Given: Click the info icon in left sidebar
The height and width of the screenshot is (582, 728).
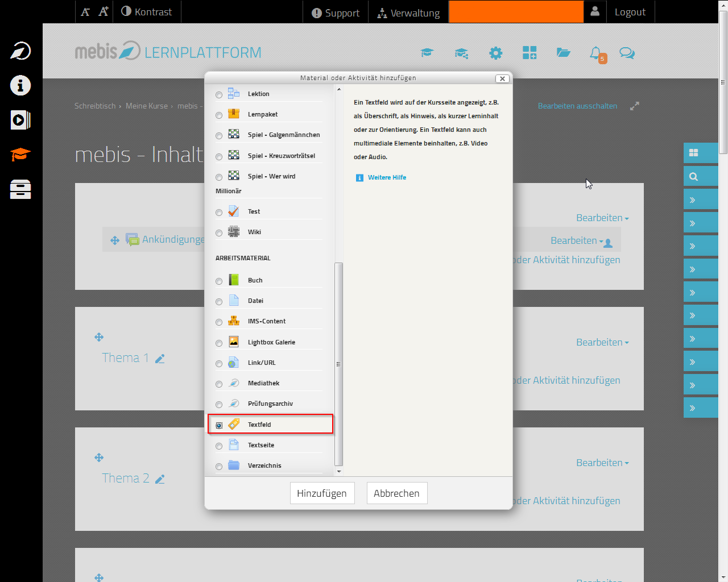Looking at the screenshot, I should tap(20, 86).
